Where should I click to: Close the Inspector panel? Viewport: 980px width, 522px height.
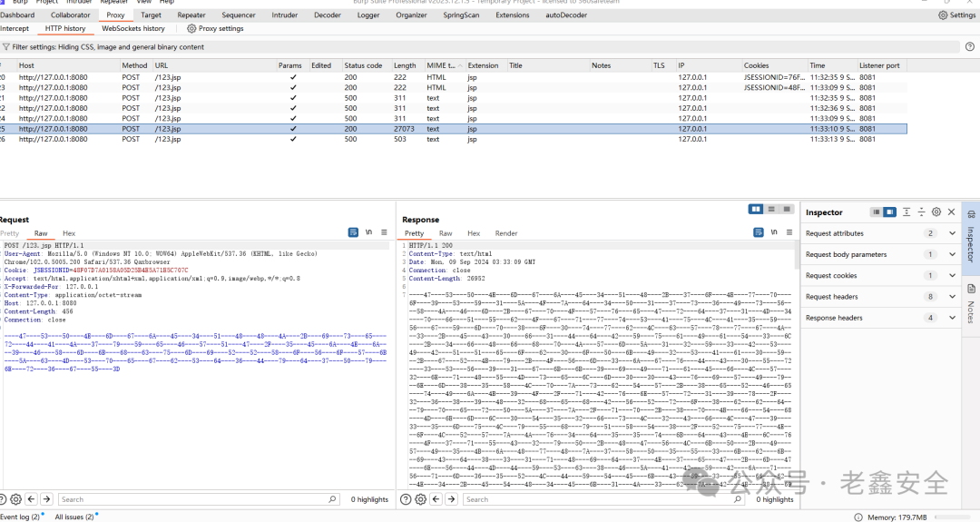click(951, 212)
